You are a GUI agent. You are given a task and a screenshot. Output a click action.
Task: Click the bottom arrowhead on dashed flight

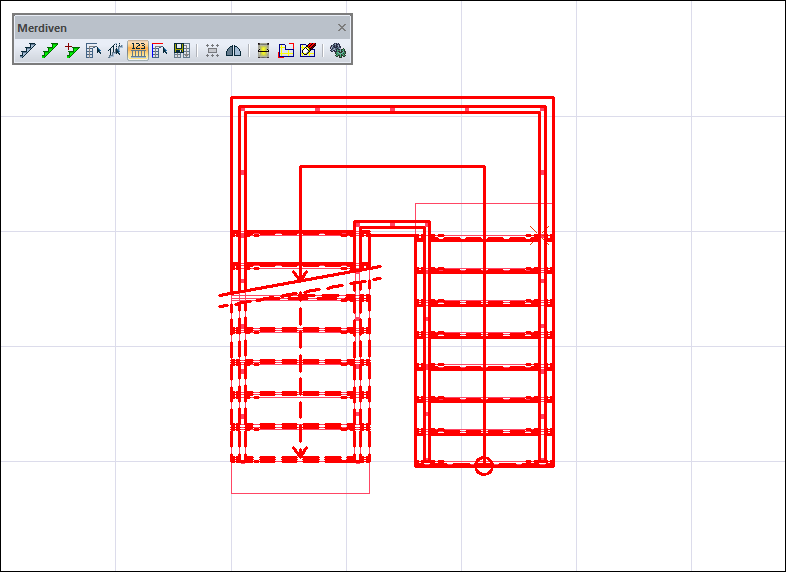300,452
